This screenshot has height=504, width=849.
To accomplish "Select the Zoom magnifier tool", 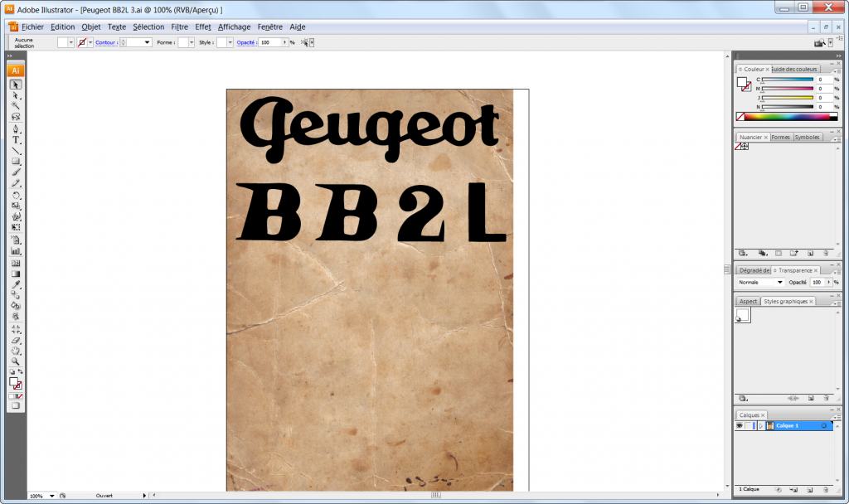I will (x=16, y=361).
